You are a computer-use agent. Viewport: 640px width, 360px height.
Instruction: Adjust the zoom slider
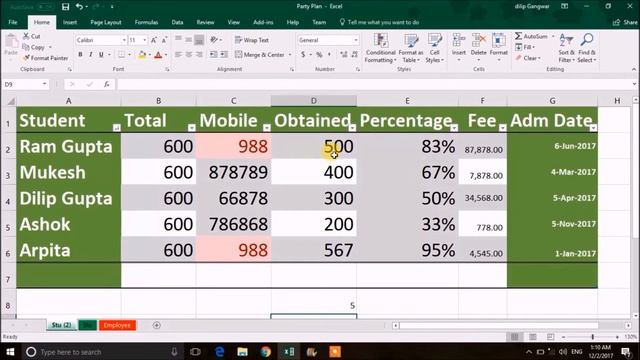pyautogui.click(x=592, y=337)
